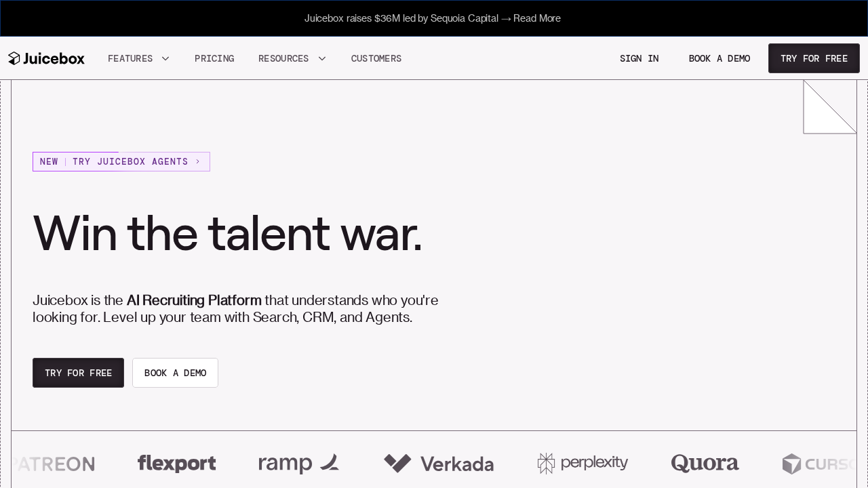Click the Flexport logo

(176, 464)
